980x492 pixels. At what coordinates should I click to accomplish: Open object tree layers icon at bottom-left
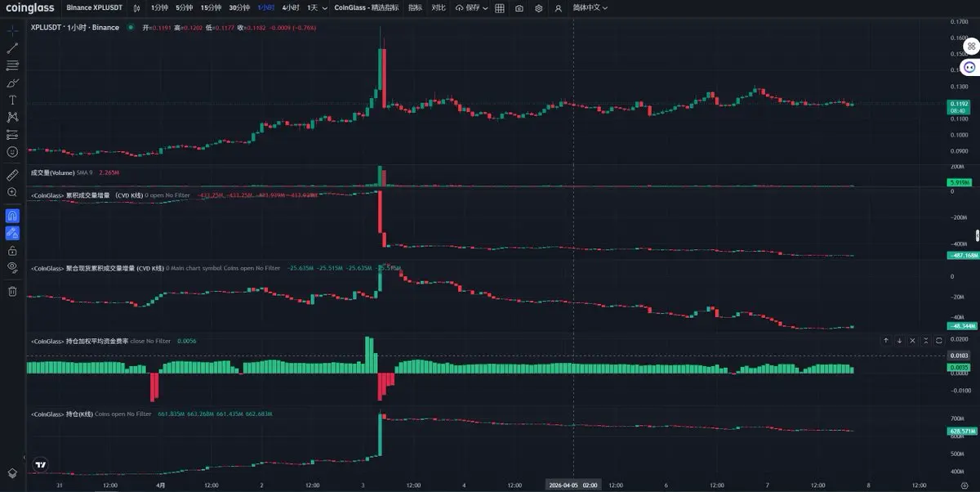click(12, 473)
